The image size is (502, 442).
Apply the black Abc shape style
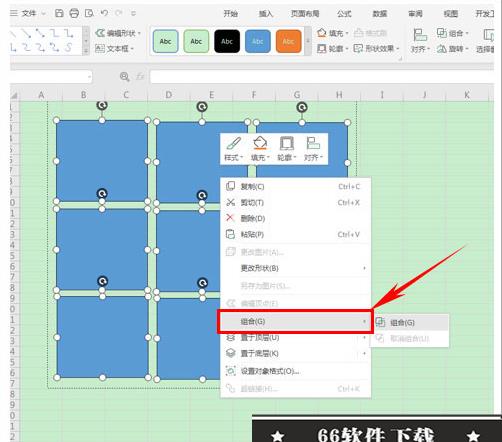(227, 41)
